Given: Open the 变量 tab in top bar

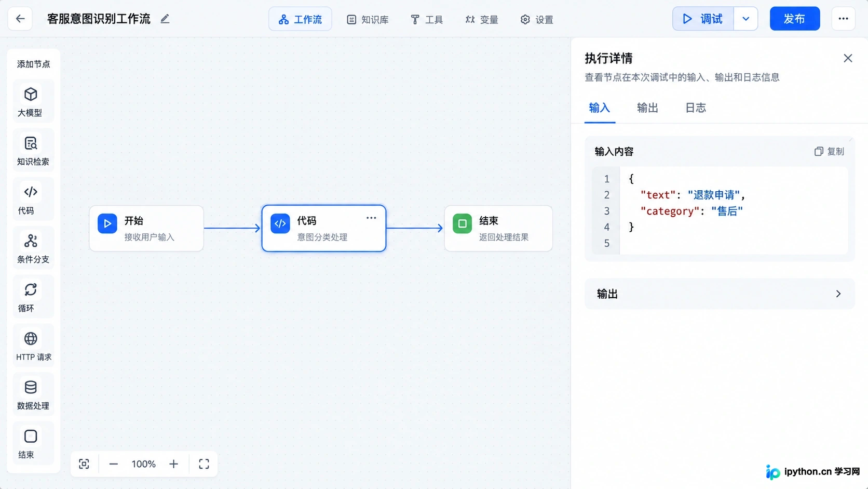Looking at the screenshot, I should click(x=482, y=19).
